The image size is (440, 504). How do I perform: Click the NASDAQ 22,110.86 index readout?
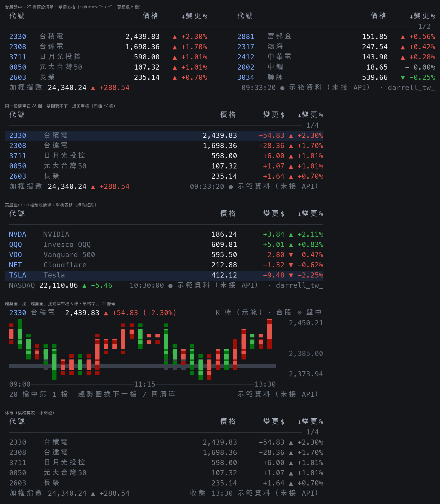(43, 285)
